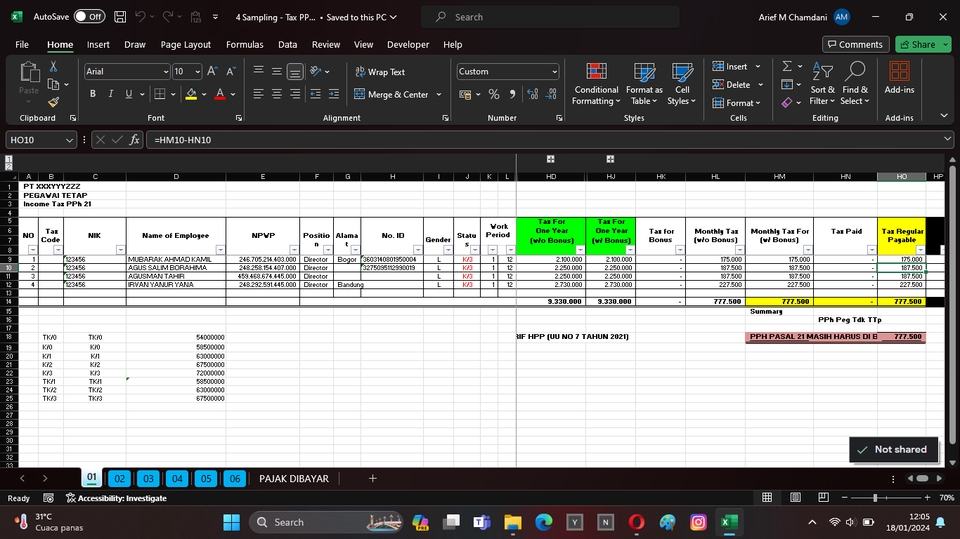Open the Font name dropdown
Image resolution: width=960 pixels, height=539 pixels.
pyautogui.click(x=165, y=72)
